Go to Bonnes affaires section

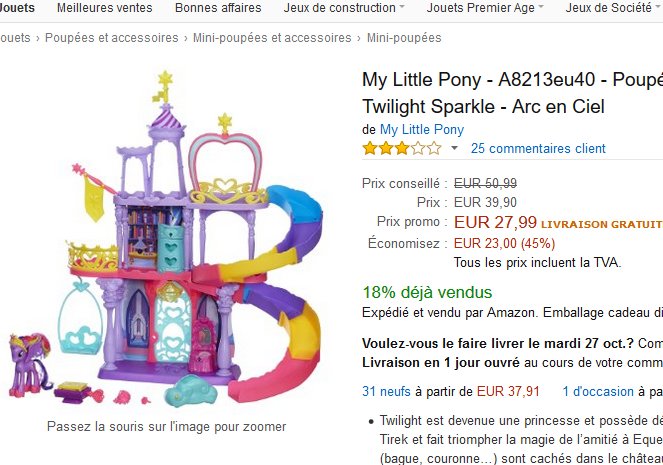point(218,8)
